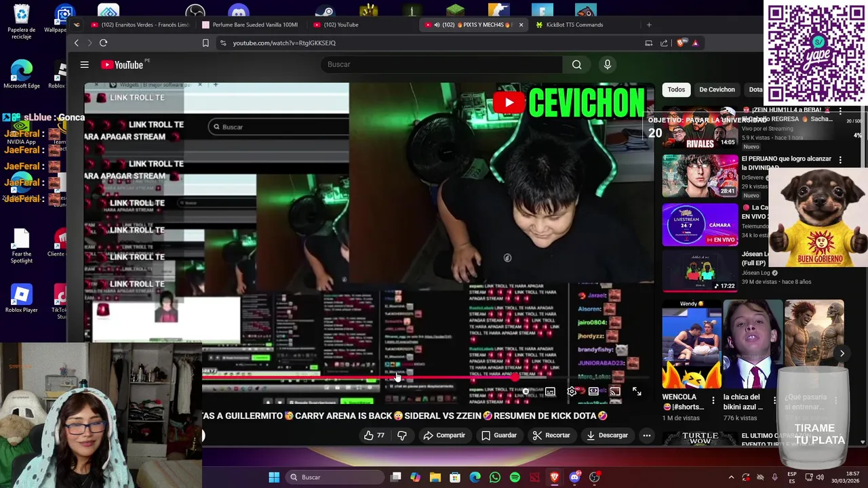This screenshot has height=488, width=868.
Task: Open File Explorer from the taskbar
Action: 435,477
